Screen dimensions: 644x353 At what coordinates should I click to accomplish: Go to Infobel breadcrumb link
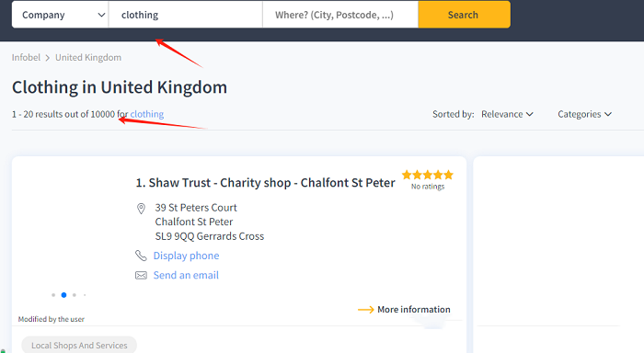coord(26,58)
